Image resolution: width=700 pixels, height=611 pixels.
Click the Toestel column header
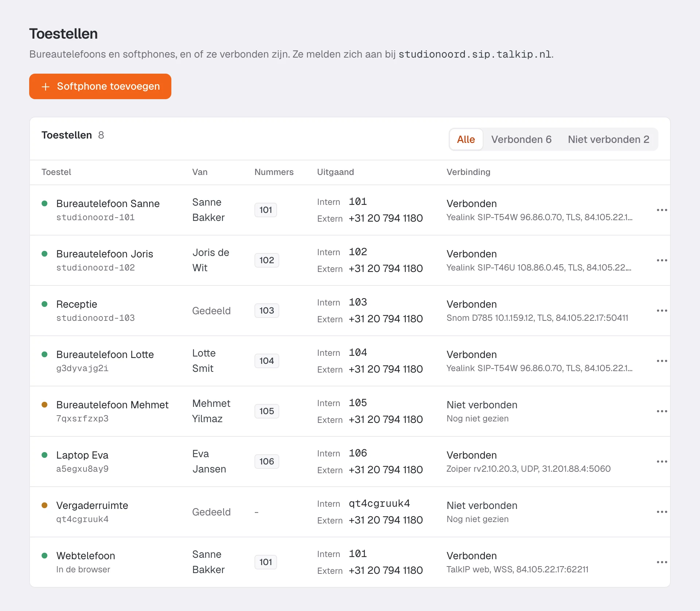pyautogui.click(x=56, y=172)
